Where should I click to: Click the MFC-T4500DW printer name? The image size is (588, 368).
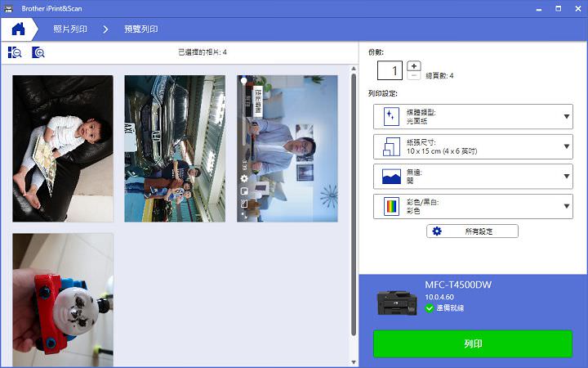click(458, 285)
